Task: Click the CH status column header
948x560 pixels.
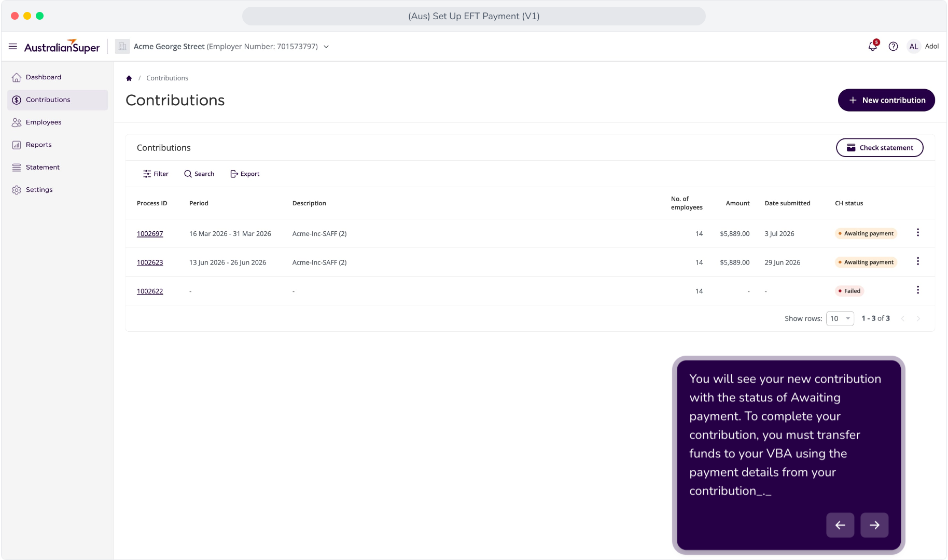Action: tap(849, 203)
